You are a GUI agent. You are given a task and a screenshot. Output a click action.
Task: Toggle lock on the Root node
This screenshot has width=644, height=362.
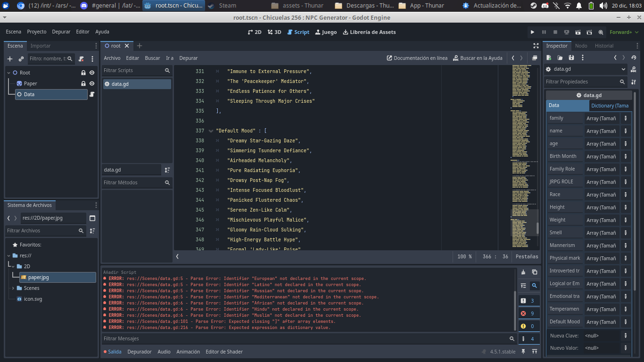click(83, 73)
